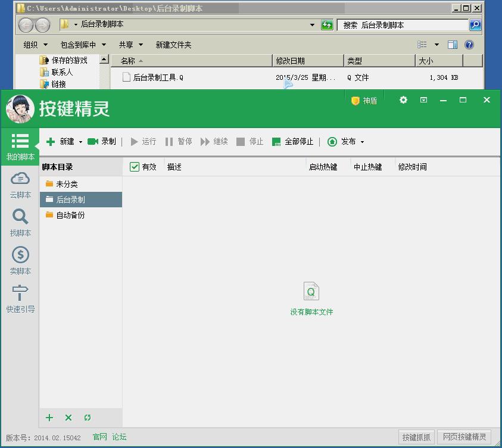
Task: Open the 官网 link
Action: pos(99,437)
